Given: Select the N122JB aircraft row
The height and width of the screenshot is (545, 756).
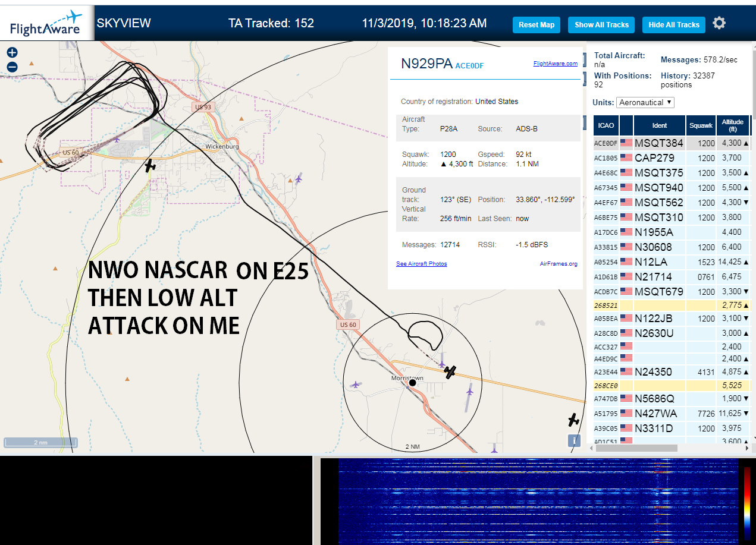Looking at the screenshot, I should [x=672, y=319].
